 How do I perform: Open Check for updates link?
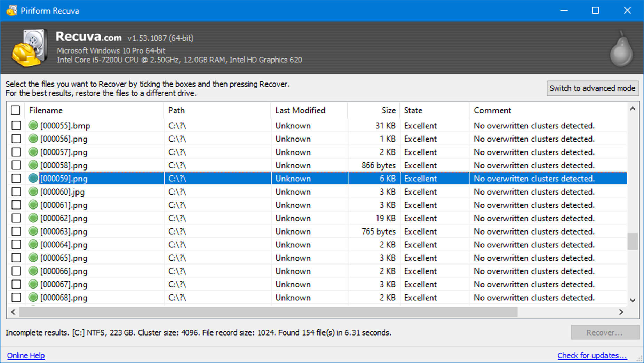tap(592, 355)
